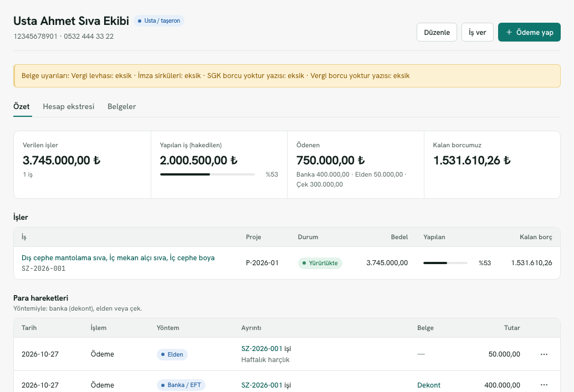Open the Belgeler tab
The height and width of the screenshot is (392, 574).
(x=121, y=106)
